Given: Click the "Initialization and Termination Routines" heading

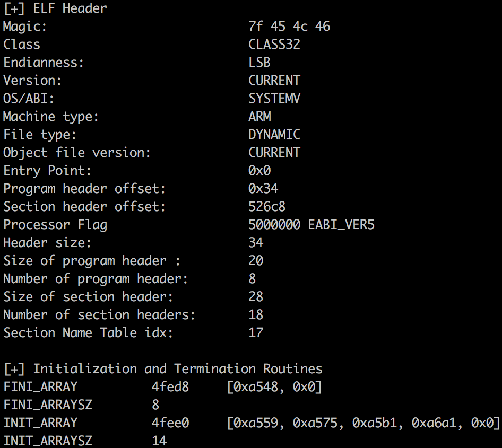Looking at the screenshot, I should coord(178,369).
